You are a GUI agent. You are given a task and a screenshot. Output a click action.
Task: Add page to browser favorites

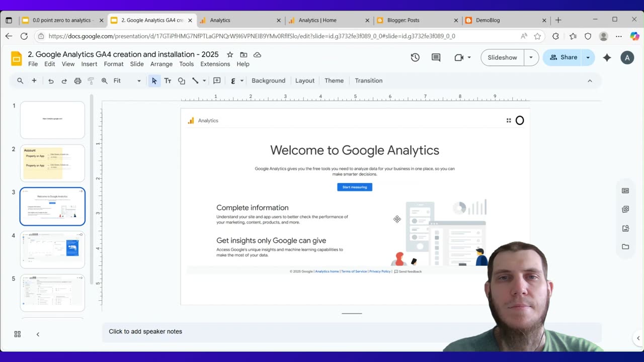point(537,36)
